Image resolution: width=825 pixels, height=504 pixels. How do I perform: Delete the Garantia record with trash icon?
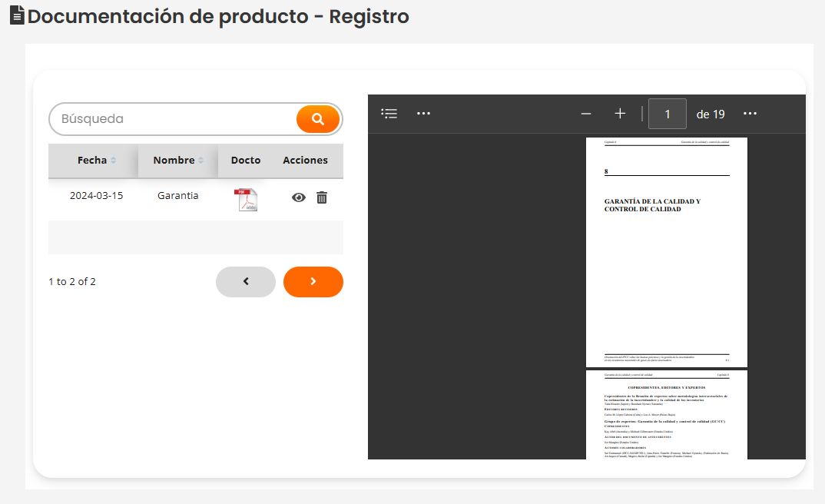tap(322, 197)
